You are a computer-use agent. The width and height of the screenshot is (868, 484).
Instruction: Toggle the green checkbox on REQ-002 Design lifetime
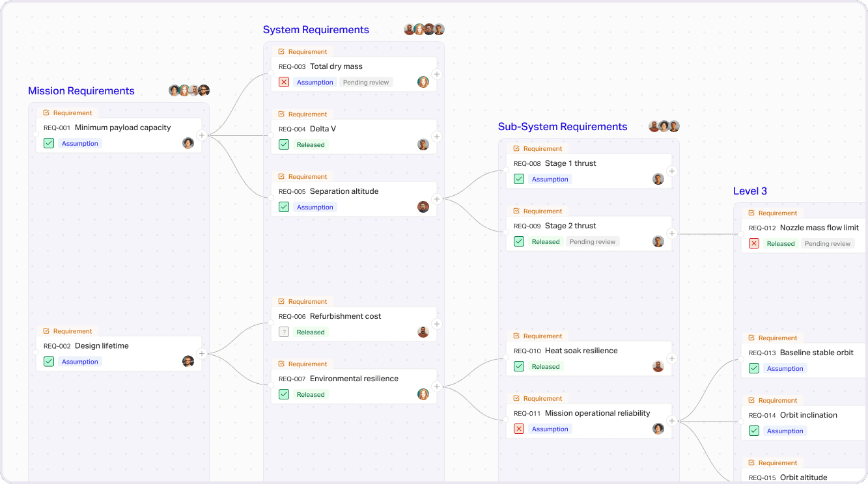(x=49, y=361)
